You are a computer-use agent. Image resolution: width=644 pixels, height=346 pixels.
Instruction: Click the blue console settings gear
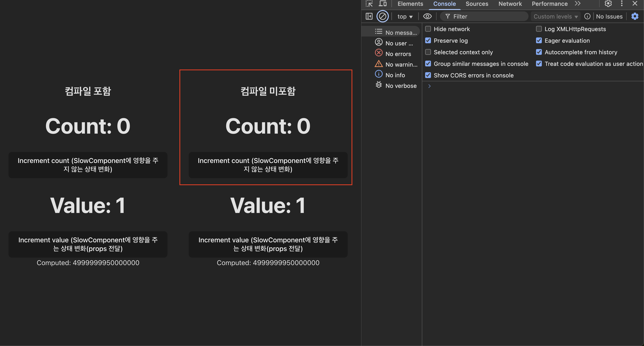pos(635,16)
